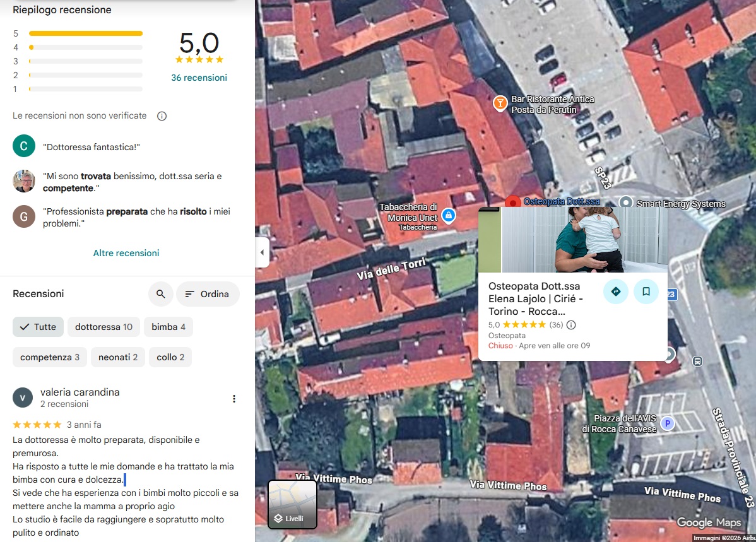Show rating info icon on place card

pos(571,325)
